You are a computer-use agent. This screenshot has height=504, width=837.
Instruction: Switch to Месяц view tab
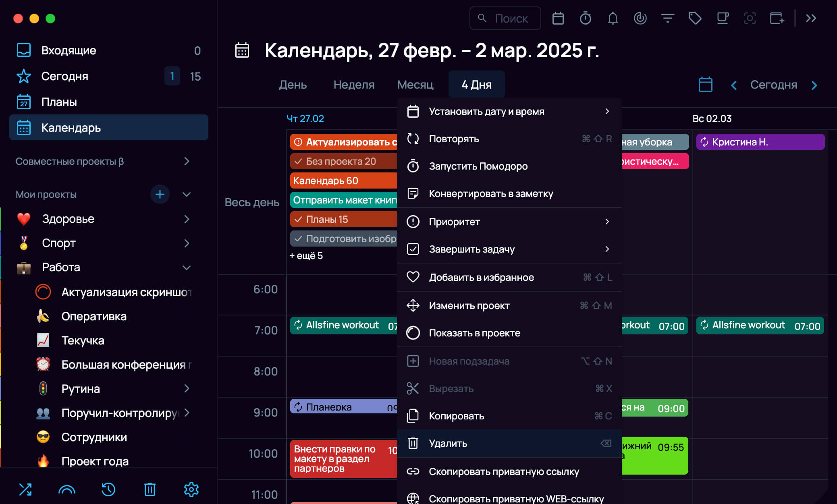[415, 85]
